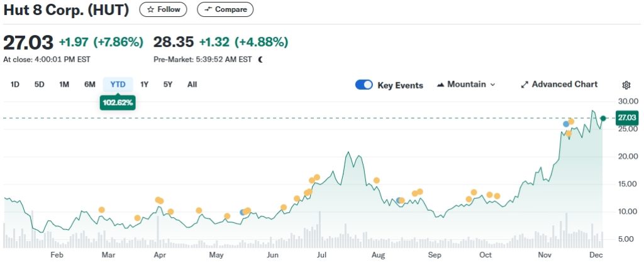Click the blue event marker in mid-August
The image size is (644, 265).
(x=399, y=200)
